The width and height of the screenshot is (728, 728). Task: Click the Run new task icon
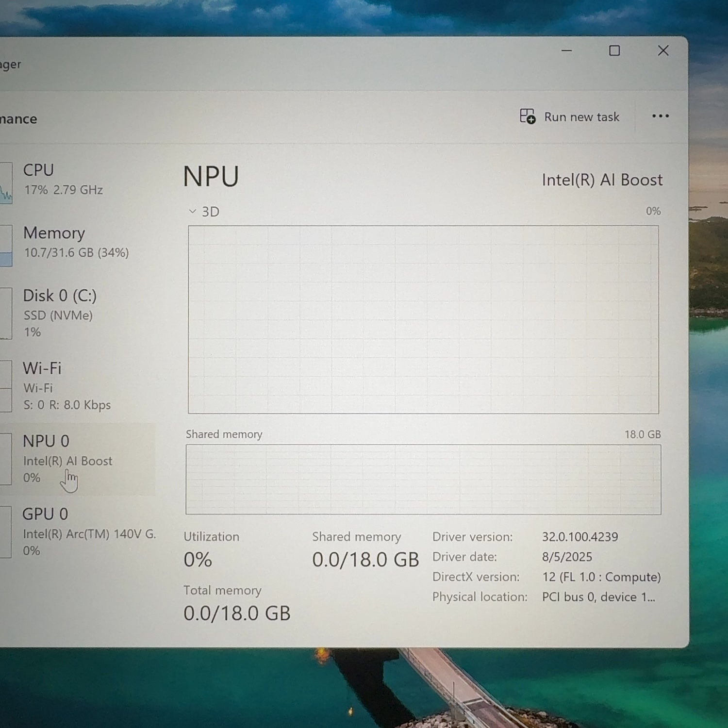528,116
